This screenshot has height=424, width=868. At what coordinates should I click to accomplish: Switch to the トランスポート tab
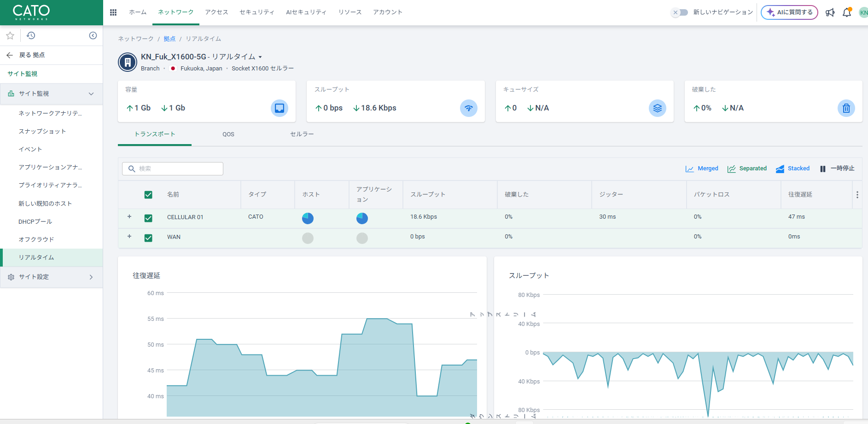[155, 134]
